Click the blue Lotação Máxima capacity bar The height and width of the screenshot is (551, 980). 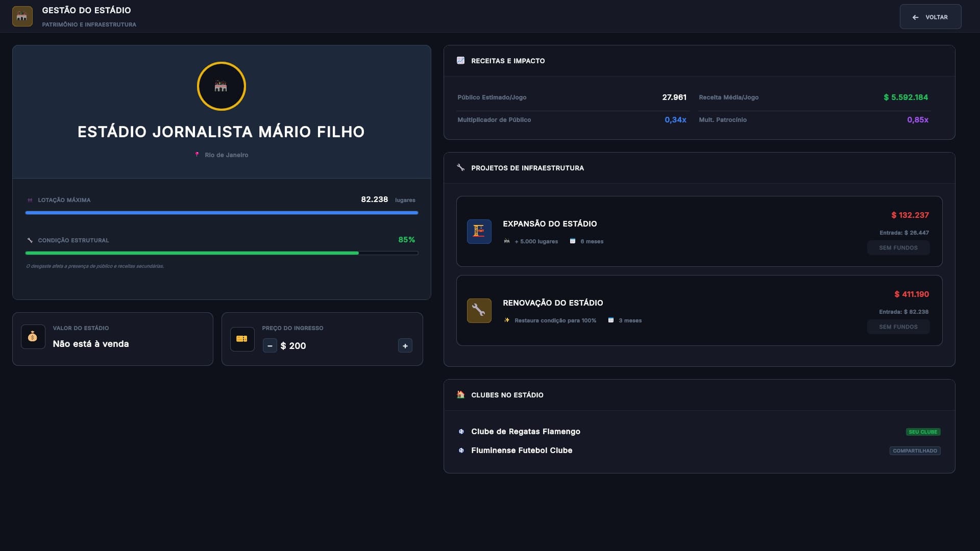coord(222,213)
